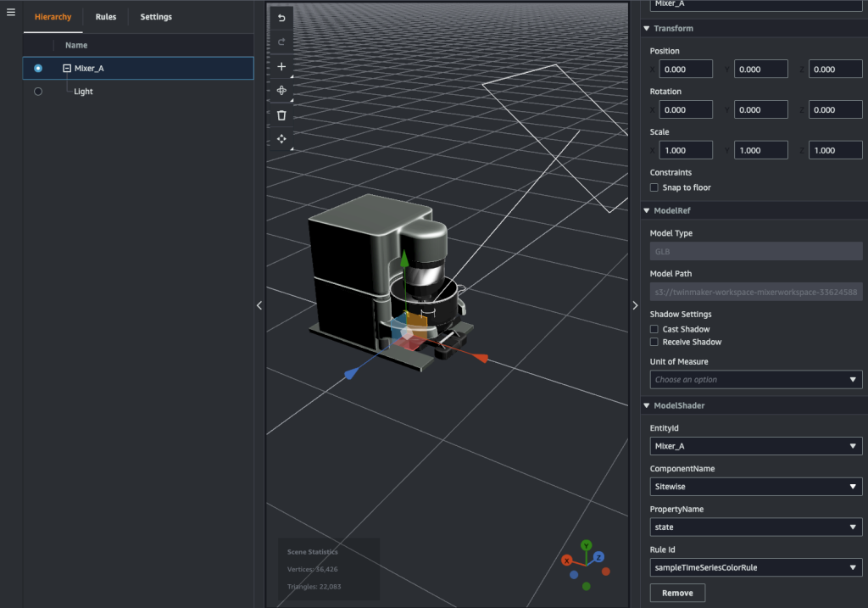868x608 pixels.
Task: Click the undo arrow icon
Action: (x=281, y=18)
